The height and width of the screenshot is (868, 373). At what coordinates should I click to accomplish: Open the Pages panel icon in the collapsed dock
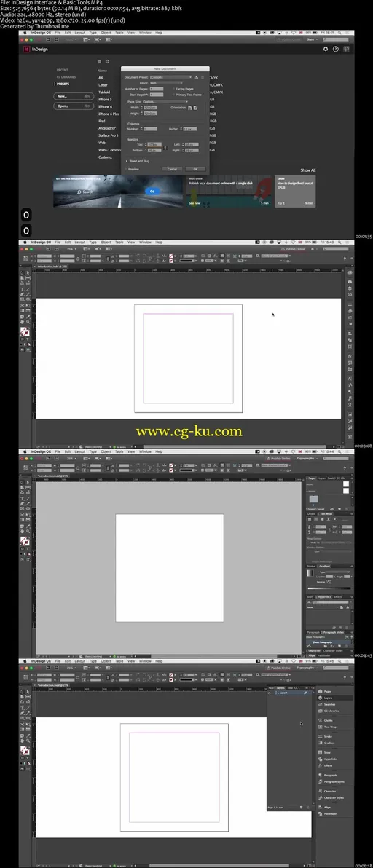coord(321,691)
